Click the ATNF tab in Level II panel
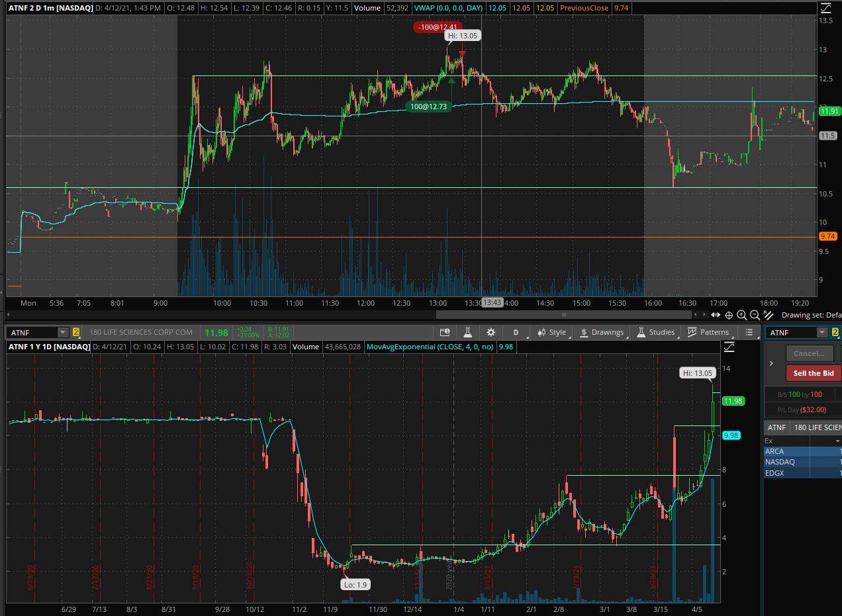 click(x=777, y=427)
